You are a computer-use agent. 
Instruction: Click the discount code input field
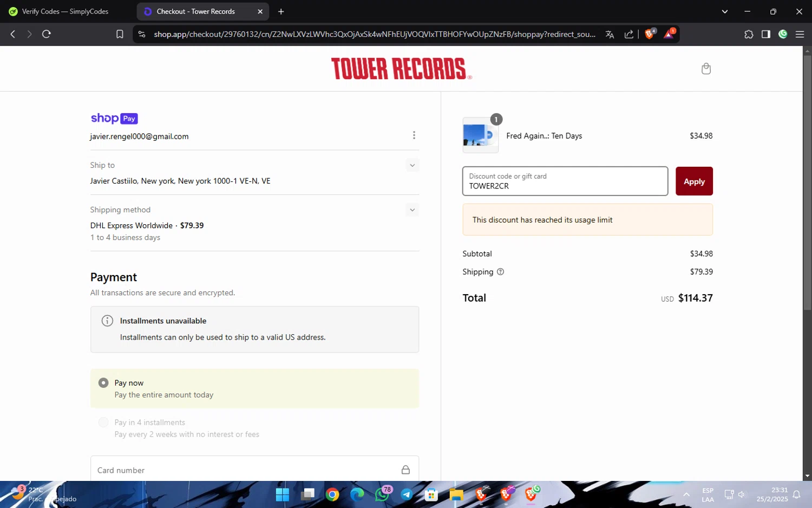tap(565, 181)
